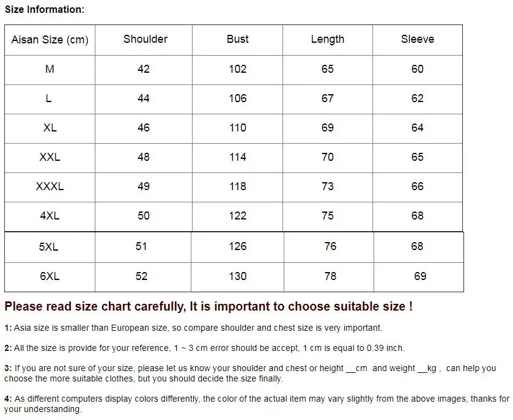This screenshot has height=420, width=513.
Task: Select shoulder value 44 in the L row
Action: (144, 98)
